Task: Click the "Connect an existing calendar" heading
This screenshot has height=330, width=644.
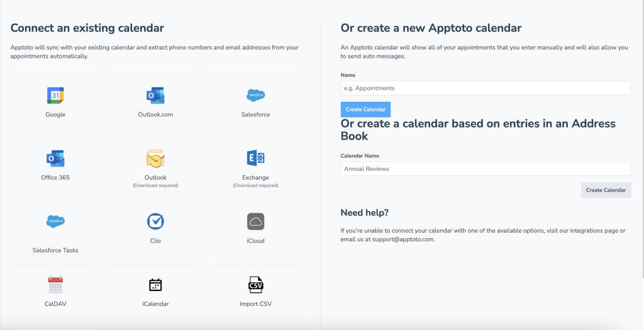Action: (x=87, y=28)
